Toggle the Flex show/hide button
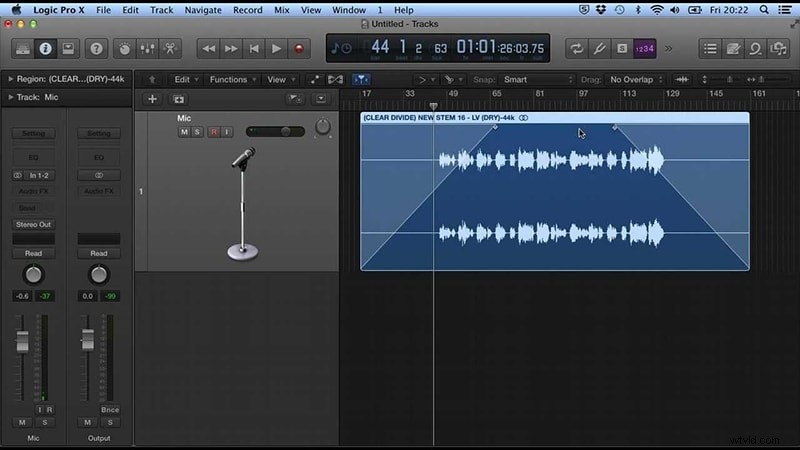800x450 pixels. pos(335,80)
